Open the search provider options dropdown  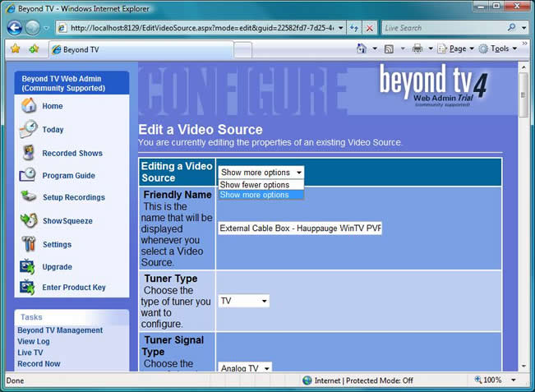523,28
